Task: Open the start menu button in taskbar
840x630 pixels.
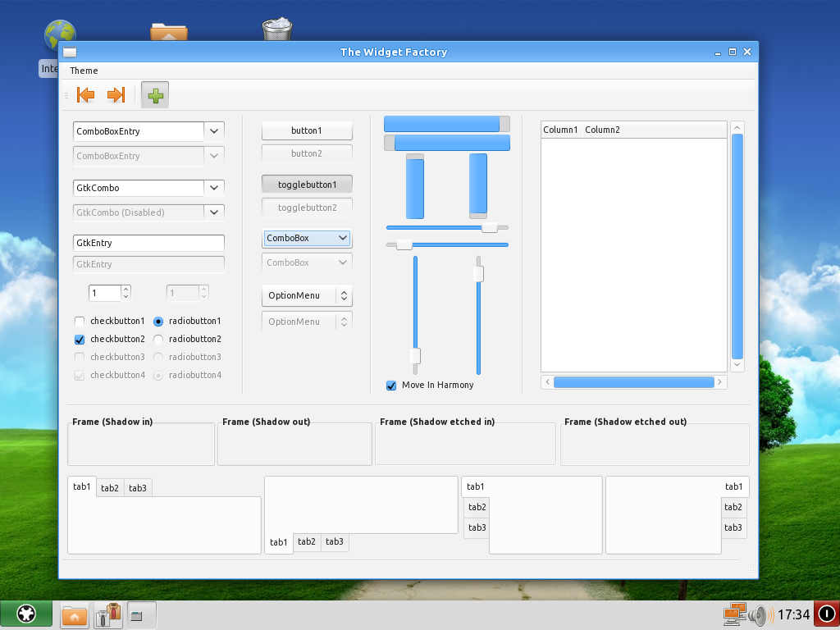Action: point(26,614)
